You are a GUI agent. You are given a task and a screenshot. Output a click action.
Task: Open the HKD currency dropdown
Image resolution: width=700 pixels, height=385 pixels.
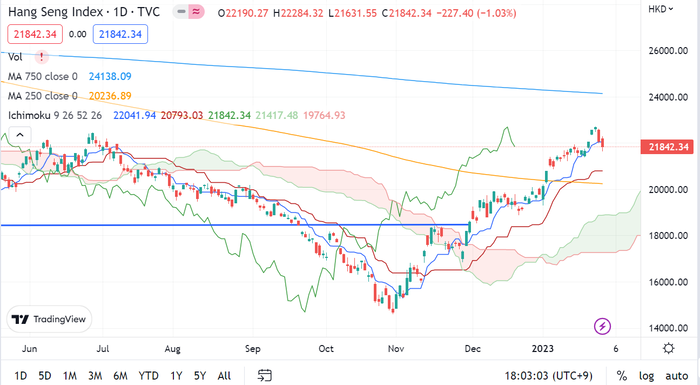(x=661, y=9)
